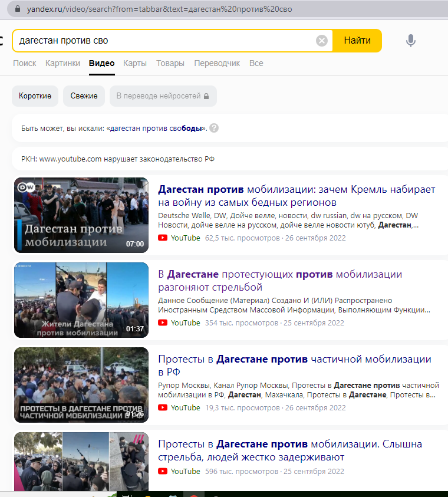Click YouTube label beside 596 тыс. просмотров
This screenshot has width=448, height=497.
[x=186, y=472]
